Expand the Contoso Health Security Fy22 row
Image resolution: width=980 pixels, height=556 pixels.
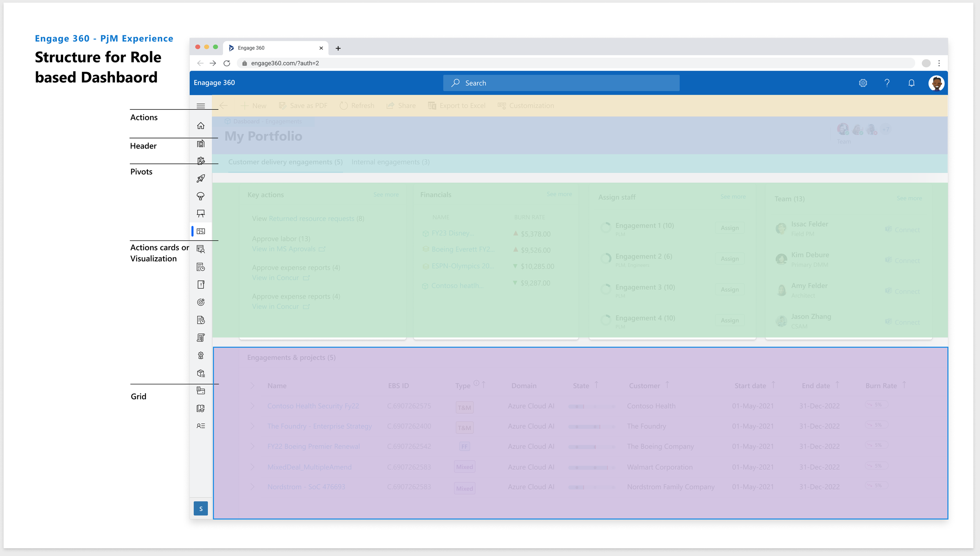[253, 406]
